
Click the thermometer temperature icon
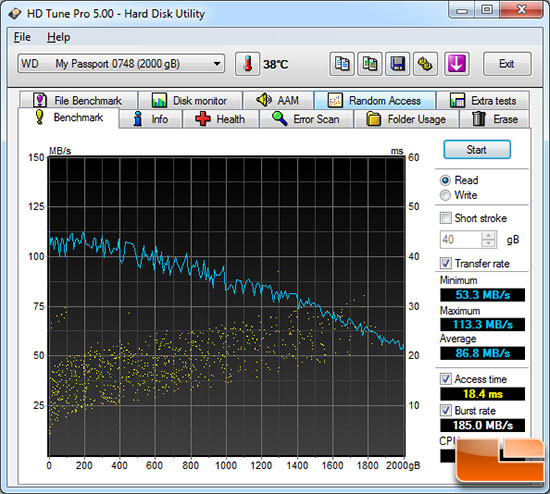click(247, 64)
